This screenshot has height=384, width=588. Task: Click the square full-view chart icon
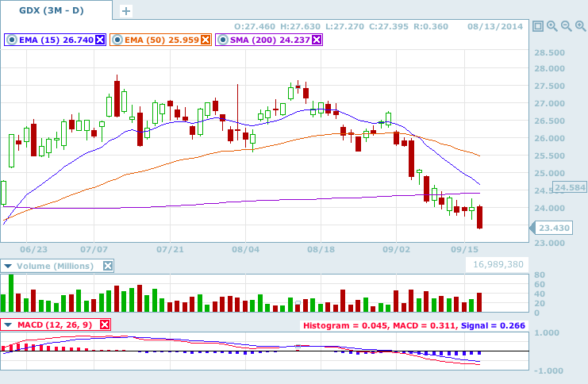(x=538, y=26)
